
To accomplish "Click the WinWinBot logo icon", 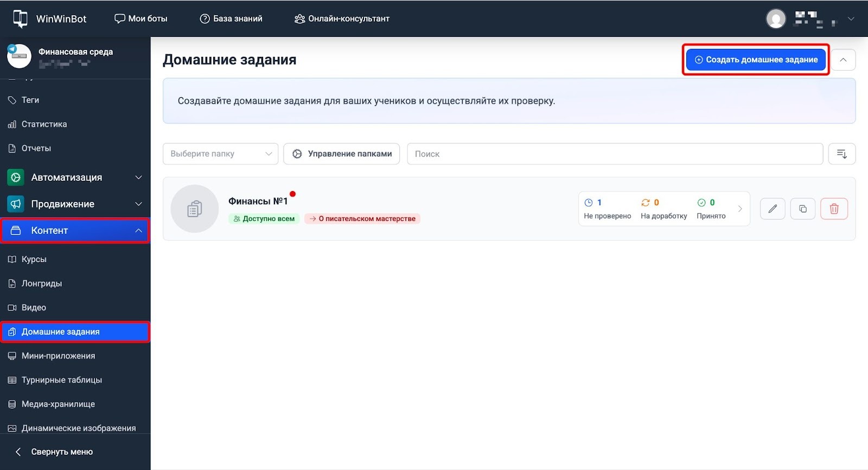I will (20, 18).
